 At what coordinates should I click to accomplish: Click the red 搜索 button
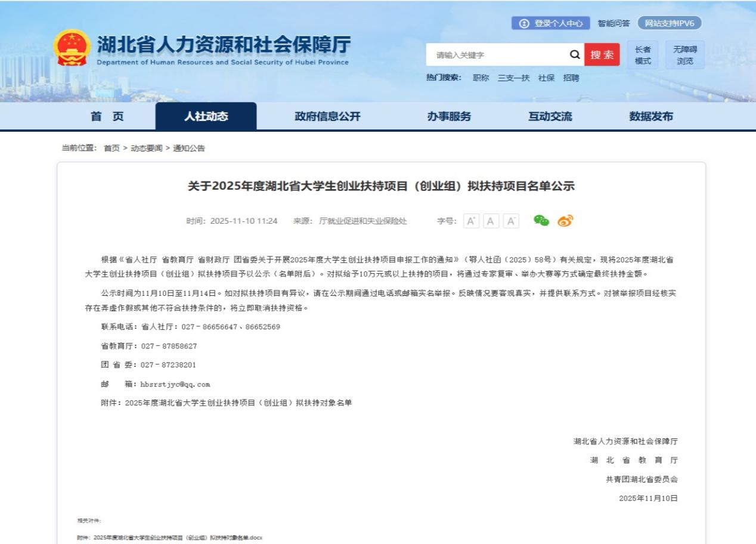(x=602, y=55)
